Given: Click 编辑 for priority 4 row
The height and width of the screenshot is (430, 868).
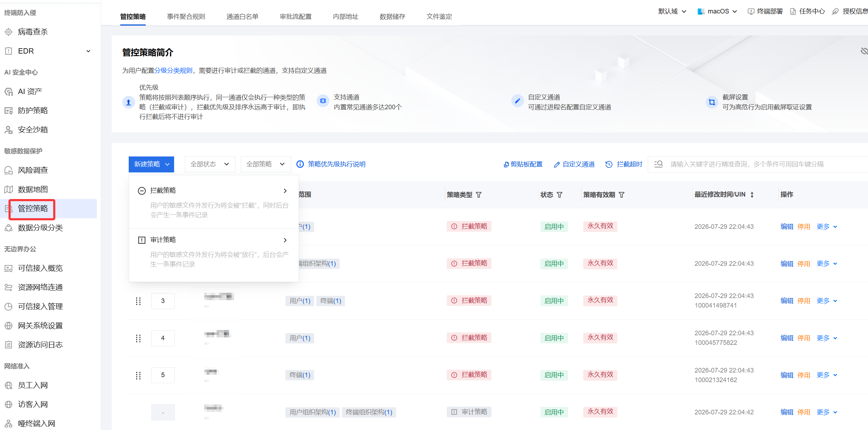Looking at the screenshot, I should (787, 338).
